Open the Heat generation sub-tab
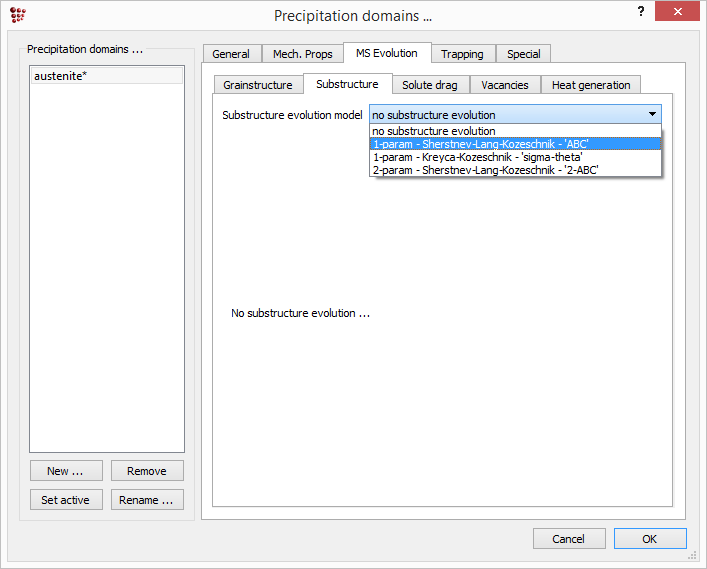This screenshot has height=569, width=707. pos(591,85)
